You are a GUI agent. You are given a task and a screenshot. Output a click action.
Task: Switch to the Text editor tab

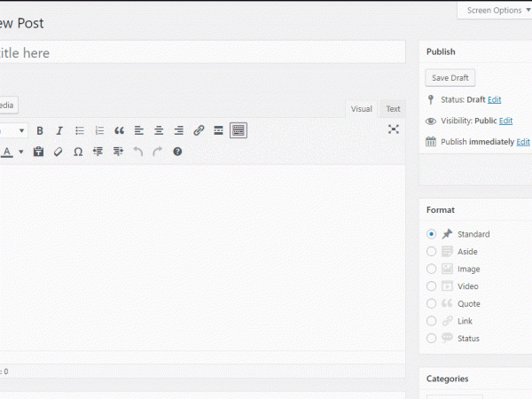pyautogui.click(x=393, y=109)
